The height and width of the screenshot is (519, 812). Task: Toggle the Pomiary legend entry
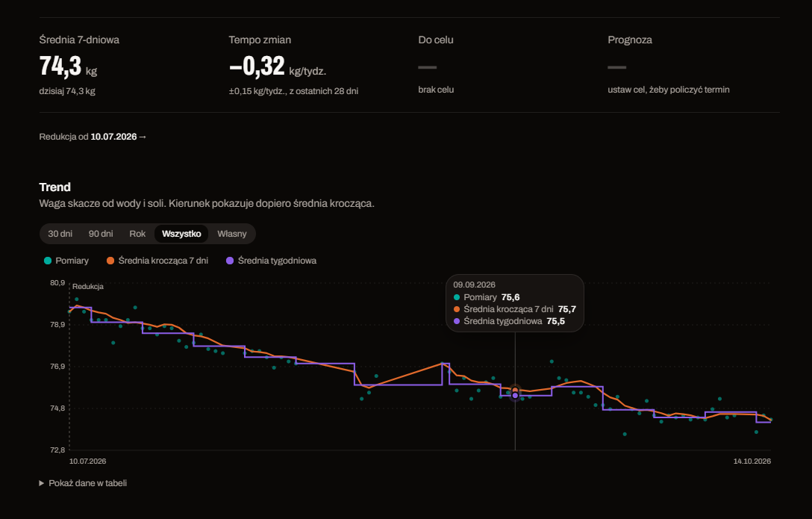pos(66,261)
